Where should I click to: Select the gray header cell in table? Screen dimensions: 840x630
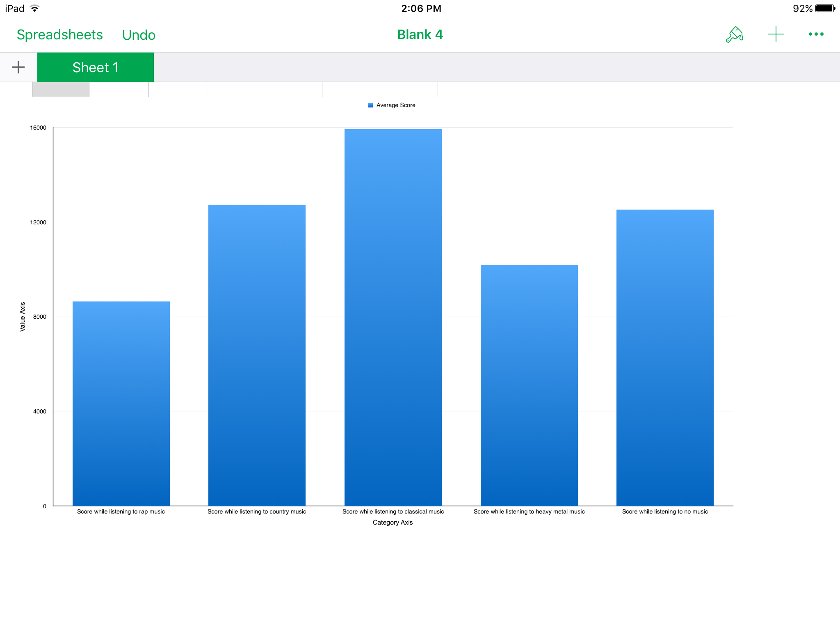click(61, 89)
